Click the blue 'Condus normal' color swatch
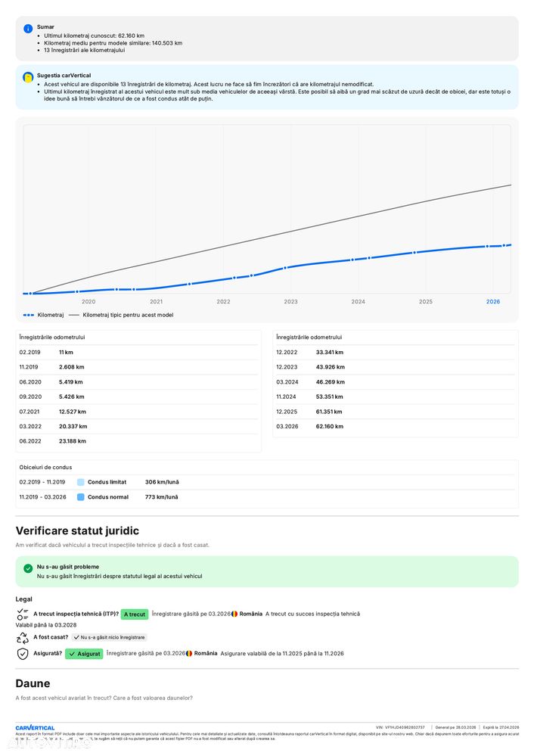This screenshot has height=756, width=534. click(x=81, y=497)
